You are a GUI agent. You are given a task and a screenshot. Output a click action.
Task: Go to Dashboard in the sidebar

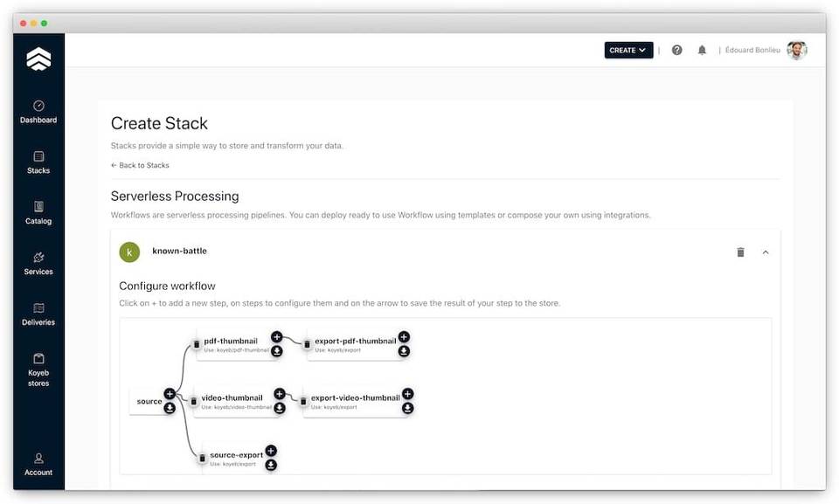pyautogui.click(x=38, y=112)
